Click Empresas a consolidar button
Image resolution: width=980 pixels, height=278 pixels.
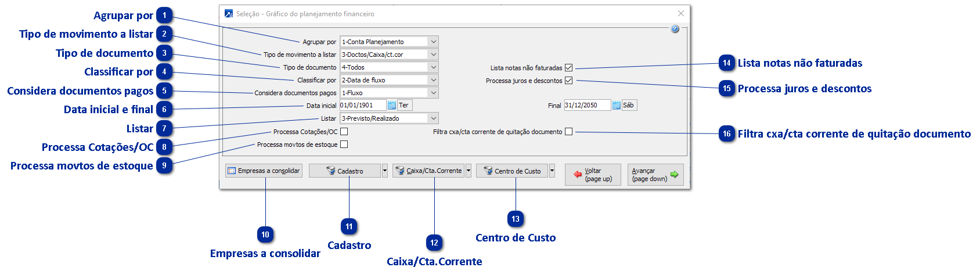(x=264, y=171)
